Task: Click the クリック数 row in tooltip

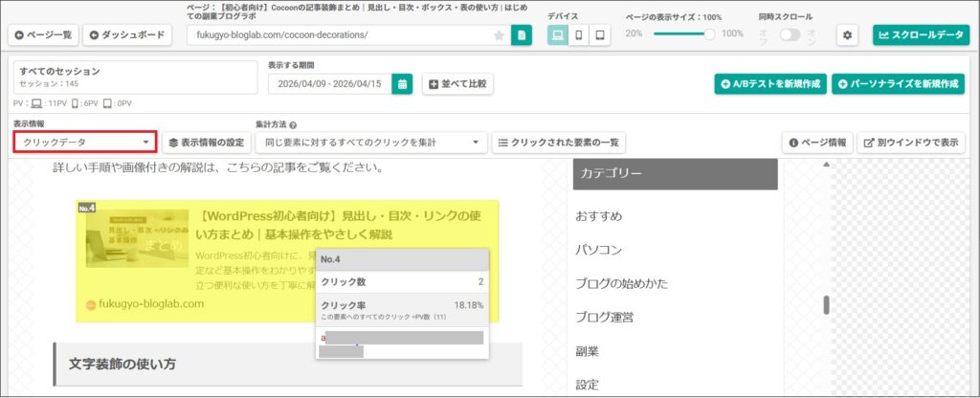Action: click(403, 282)
